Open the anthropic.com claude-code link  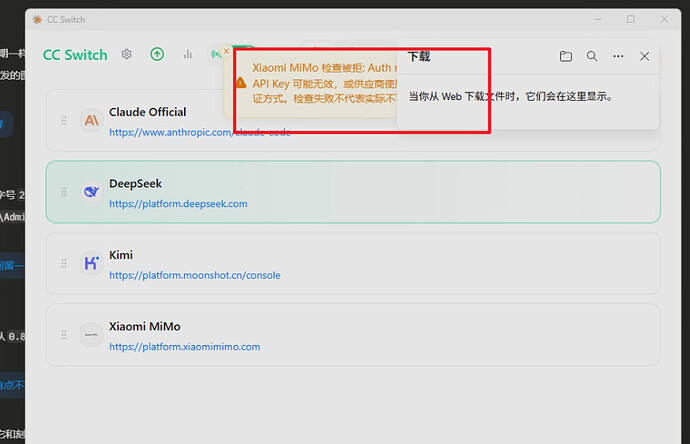coord(200,132)
